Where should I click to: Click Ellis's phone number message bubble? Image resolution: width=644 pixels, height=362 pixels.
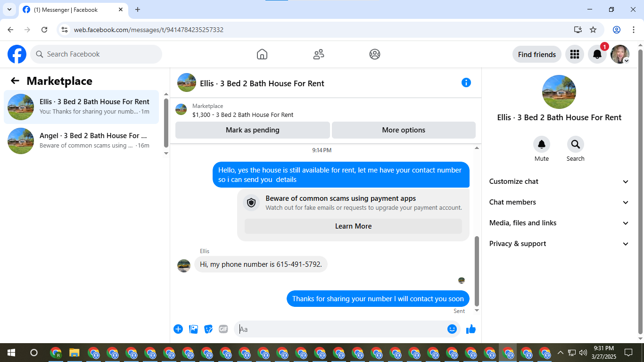pyautogui.click(x=261, y=264)
